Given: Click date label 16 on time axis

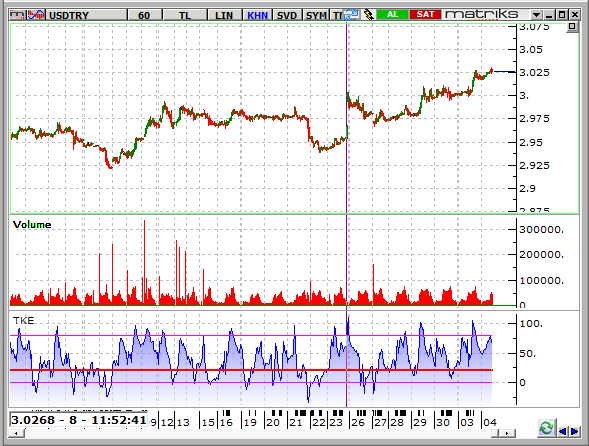Looking at the screenshot, I should 226,423.
